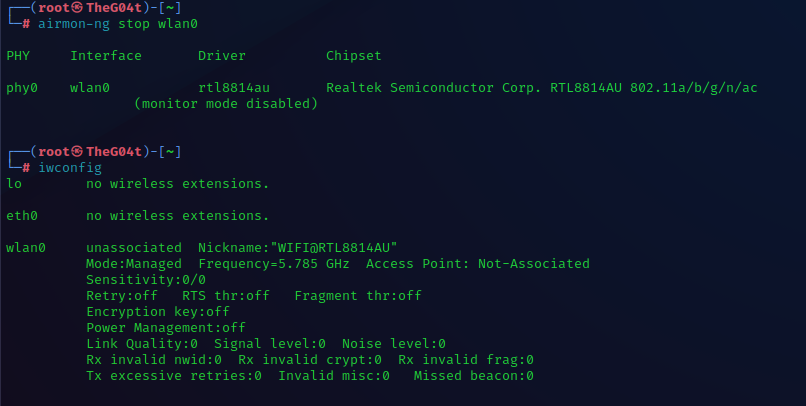Click the Chipset column header

pyautogui.click(x=354, y=56)
